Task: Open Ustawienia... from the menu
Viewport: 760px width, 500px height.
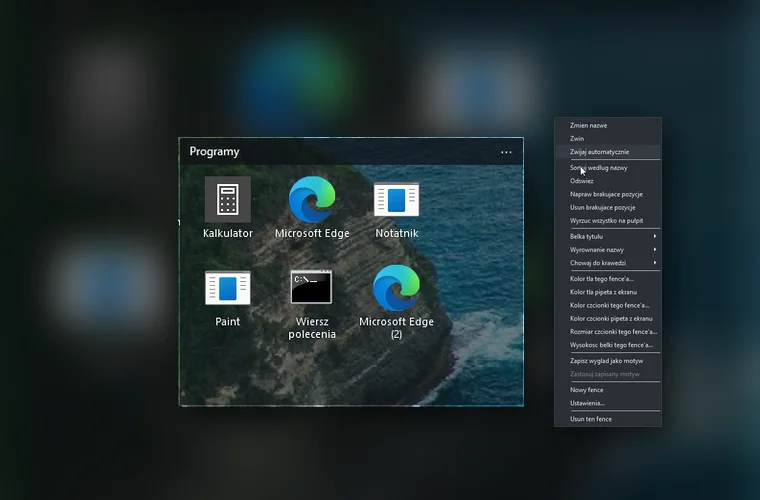Action: tap(608, 403)
